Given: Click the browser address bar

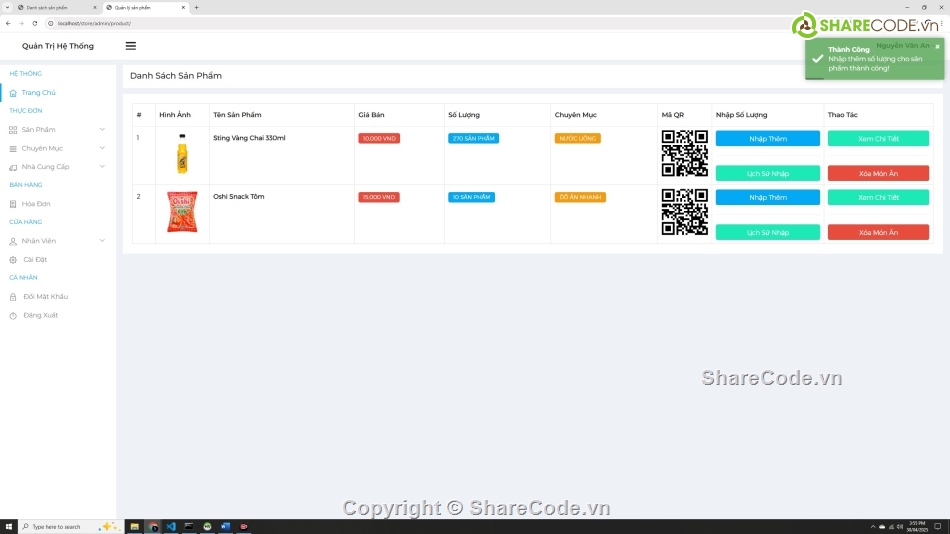Looking at the screenshot, I should point(418,23).
